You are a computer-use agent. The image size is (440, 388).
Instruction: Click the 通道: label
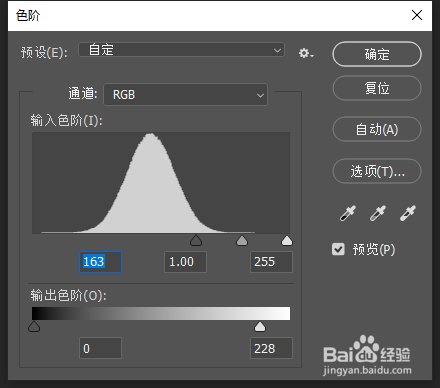click(83, 94)
